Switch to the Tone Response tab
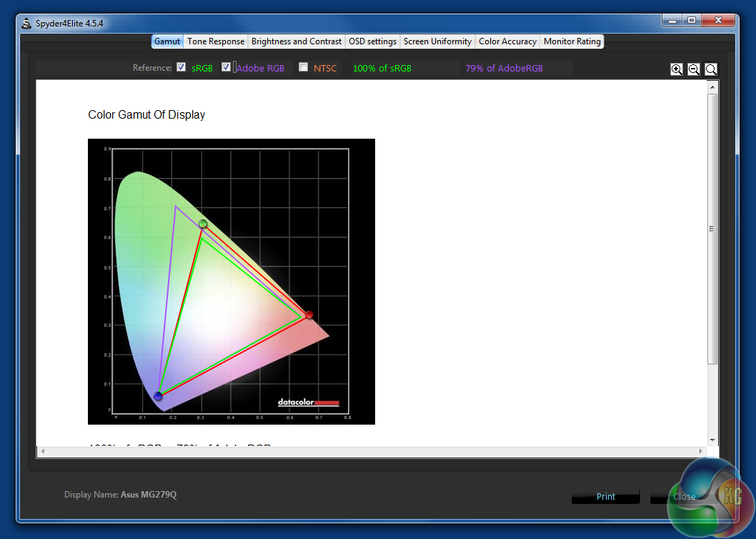Image resolution: width=756 pixels, height=539 pixels. [x=216, y=41]
